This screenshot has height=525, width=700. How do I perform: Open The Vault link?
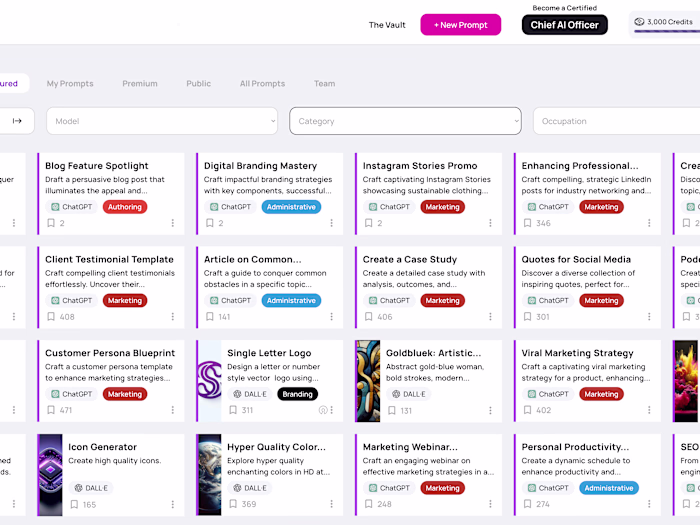click(x=387, y=25)
